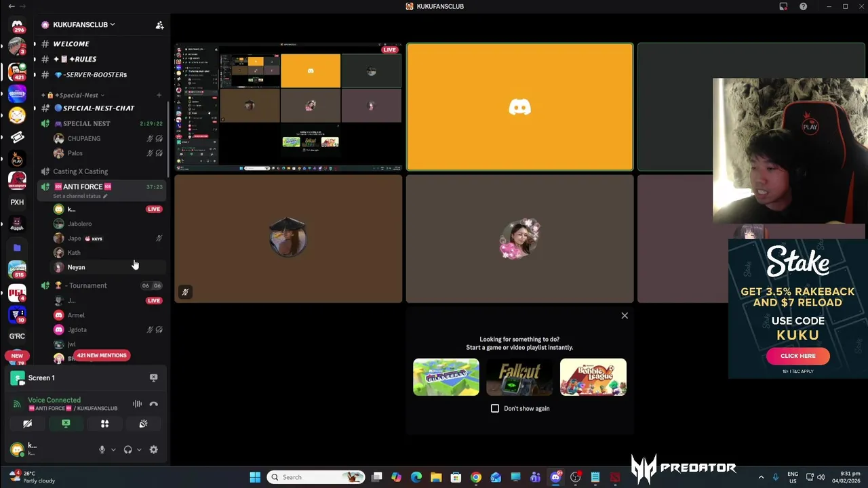
Task: Open the Tournament voice channel
Action: (x=102, y=286)
